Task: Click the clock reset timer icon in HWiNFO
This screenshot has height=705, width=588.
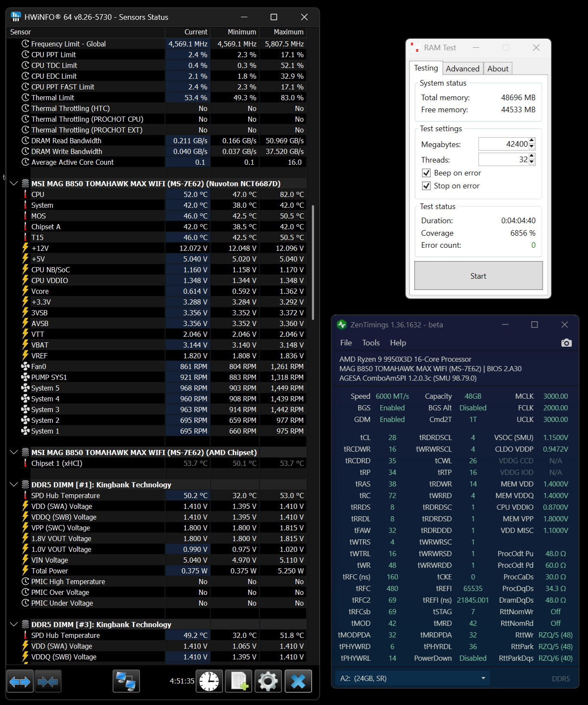Action: point(209,681)
